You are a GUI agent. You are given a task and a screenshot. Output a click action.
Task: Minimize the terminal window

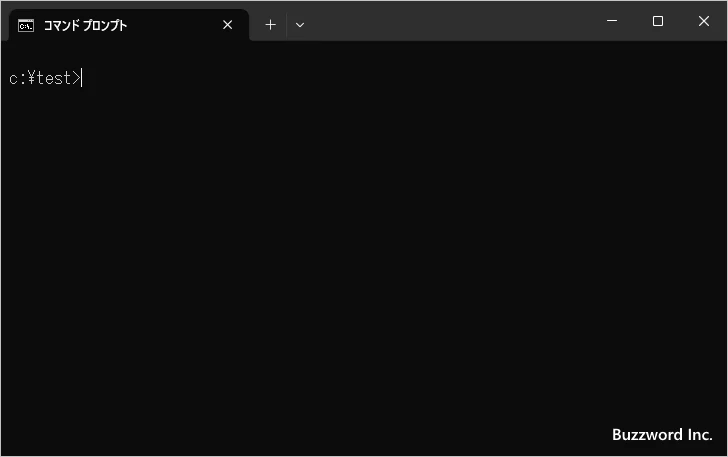click(611, 21)
